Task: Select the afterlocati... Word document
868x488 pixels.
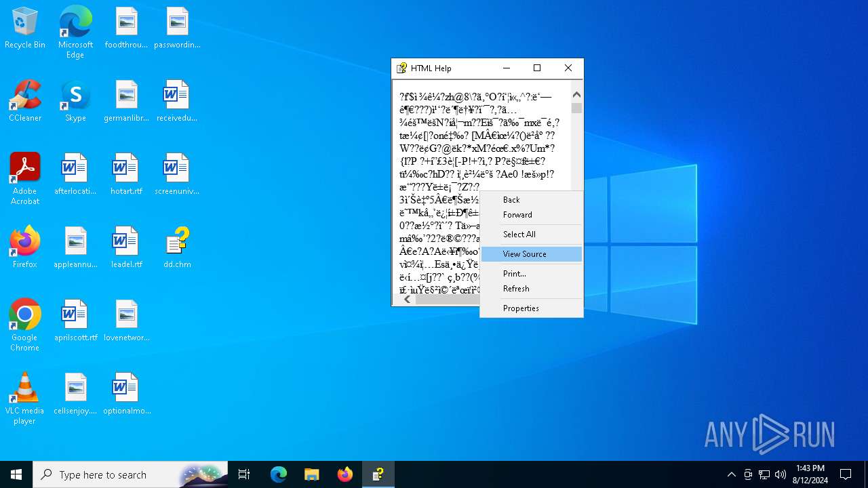Action: (75, 175)
